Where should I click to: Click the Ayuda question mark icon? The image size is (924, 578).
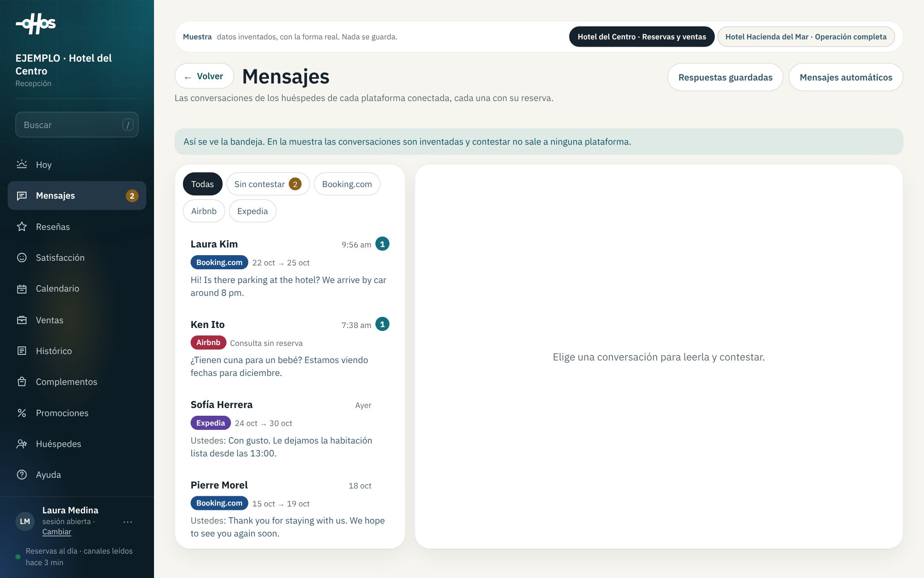point(22,474)
